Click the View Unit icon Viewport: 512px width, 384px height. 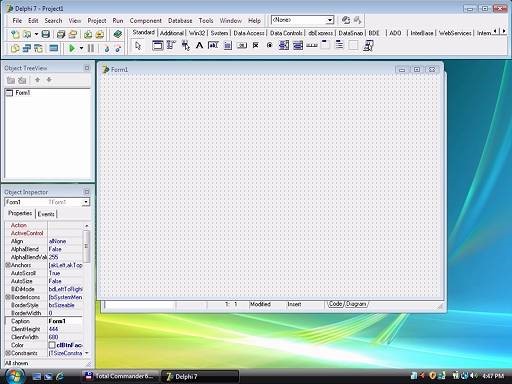click(x=15, y=48)
